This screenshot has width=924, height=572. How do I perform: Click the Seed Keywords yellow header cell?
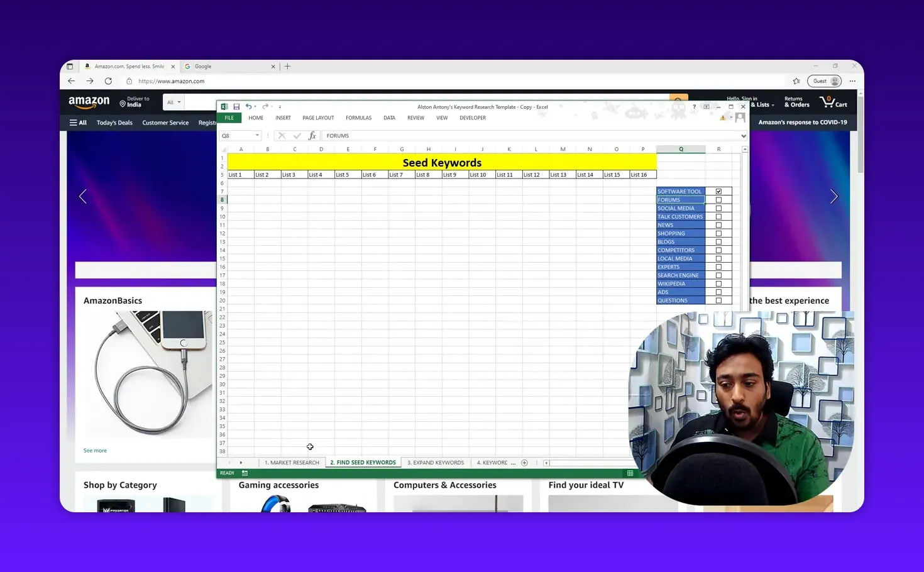(442, 162)
